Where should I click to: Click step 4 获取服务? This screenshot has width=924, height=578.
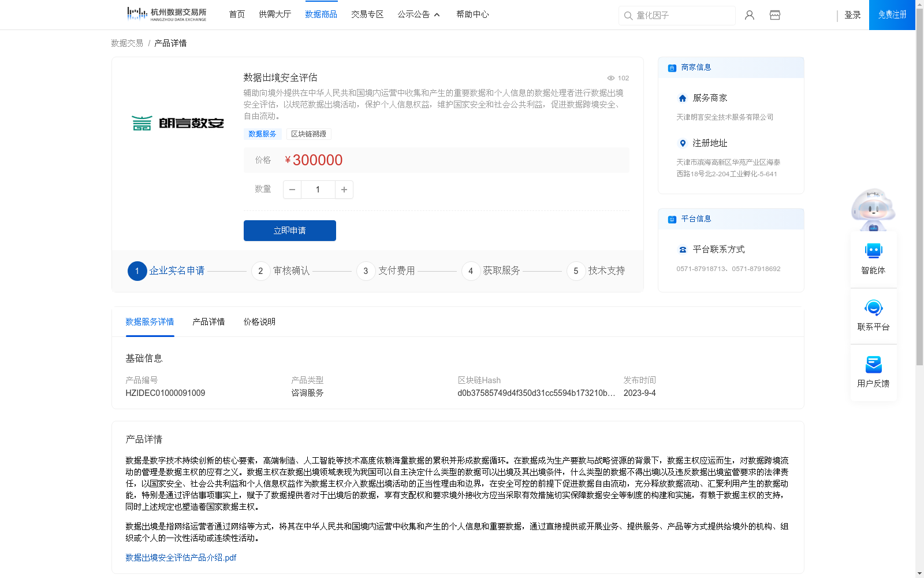tap(491, 271)
